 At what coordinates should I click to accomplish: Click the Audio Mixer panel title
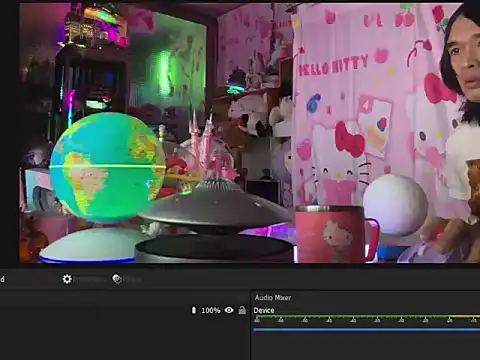pyautogui.click(x=273, y=297)
